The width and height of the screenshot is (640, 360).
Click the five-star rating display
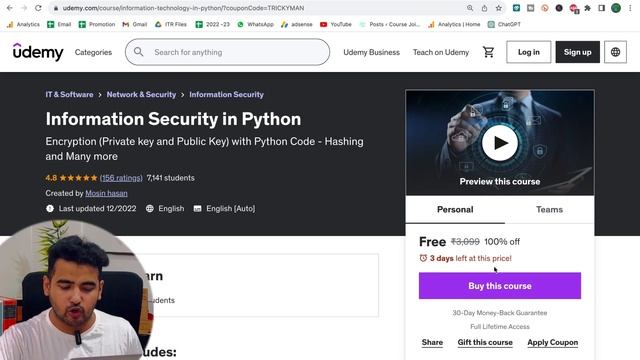78,178
